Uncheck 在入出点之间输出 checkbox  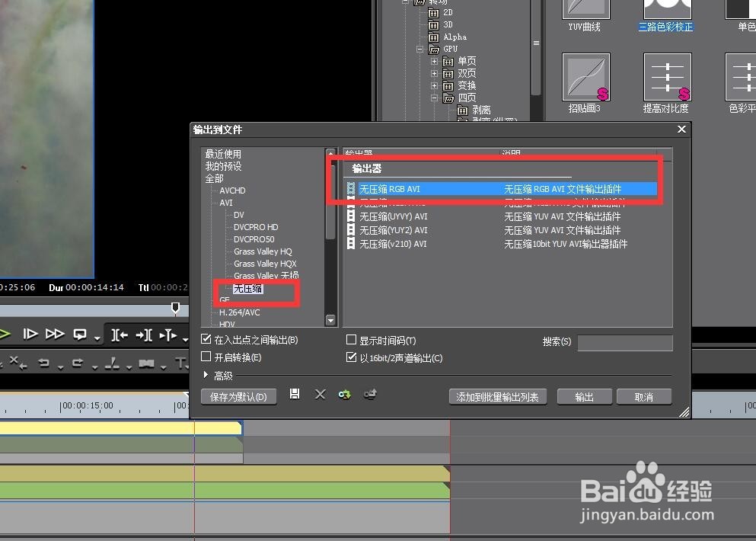tap(206, 340)
